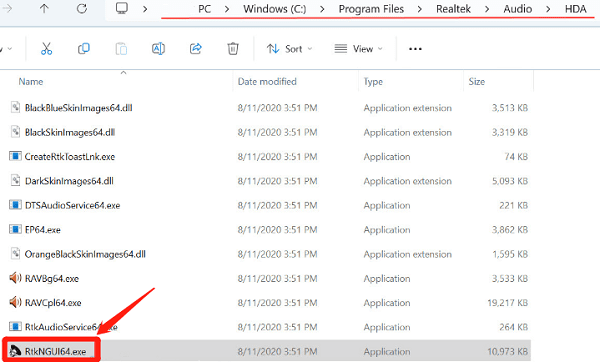This screenshot has width=600, height=362.
Task: Click the 74 KB size cell
Action: click(x=516, y=157)
